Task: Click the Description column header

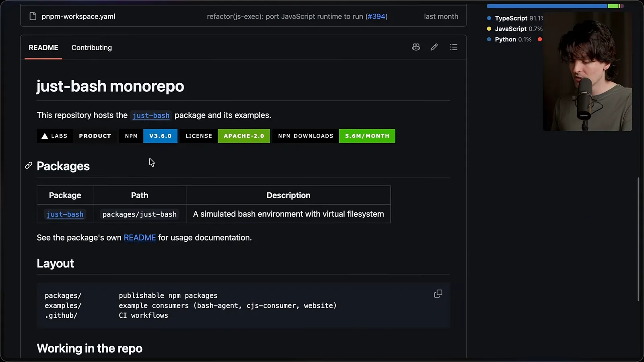Action: pos(289,195)
